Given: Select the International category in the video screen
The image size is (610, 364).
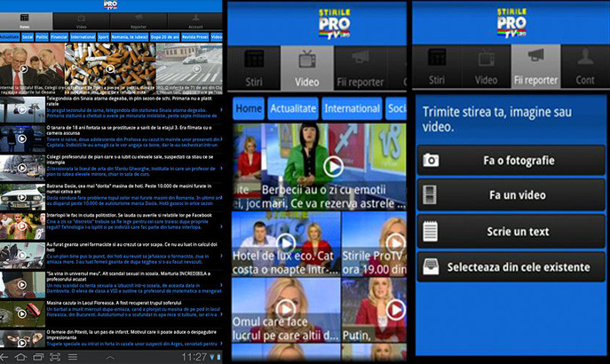Looking at the screenshot, I should (x=351, y=108).
